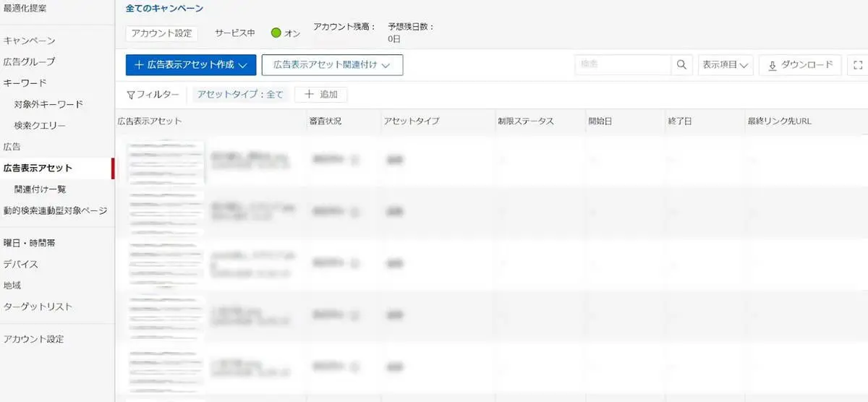Click the search magnifier icon
The height and width of the screenshot is (402, 868).
point(681,64)
